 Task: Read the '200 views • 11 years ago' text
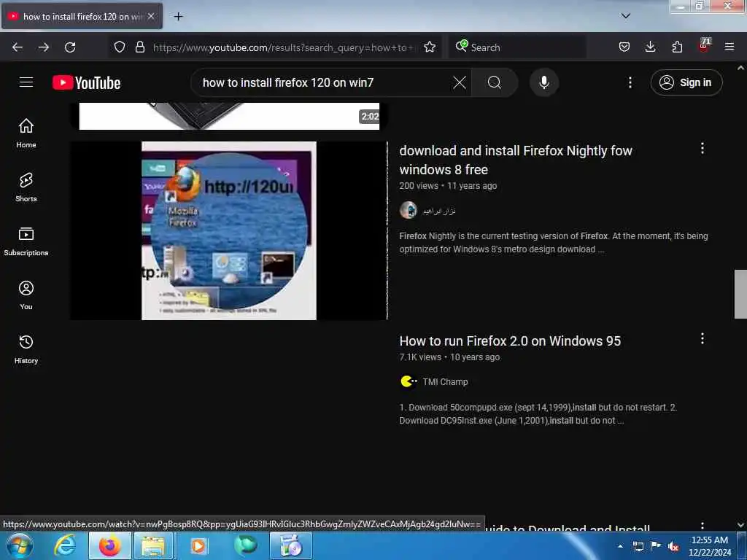[x=448, y=186]
